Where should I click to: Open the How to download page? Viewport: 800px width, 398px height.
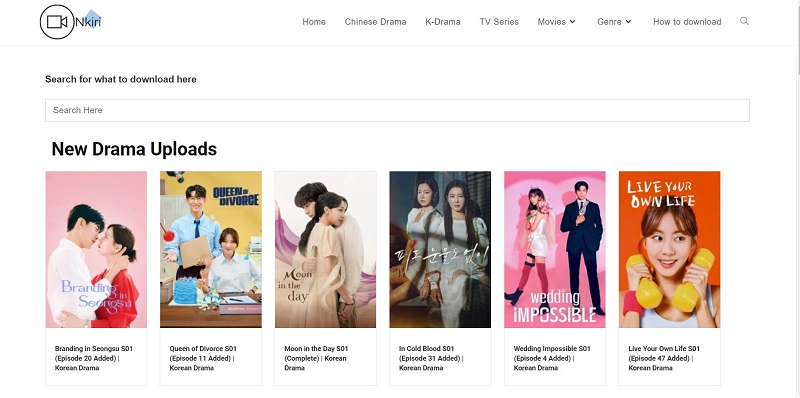click(x=687, y=22)
